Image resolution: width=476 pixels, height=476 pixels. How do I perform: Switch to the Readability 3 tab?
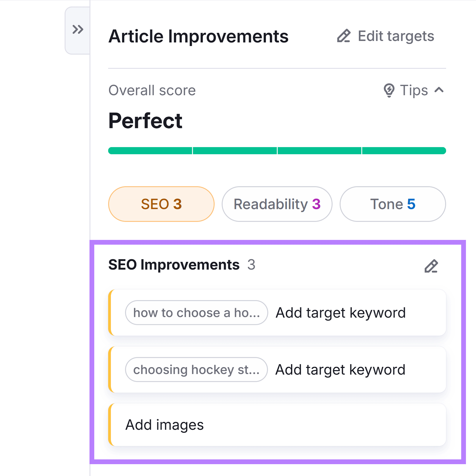tap(277, 204)
